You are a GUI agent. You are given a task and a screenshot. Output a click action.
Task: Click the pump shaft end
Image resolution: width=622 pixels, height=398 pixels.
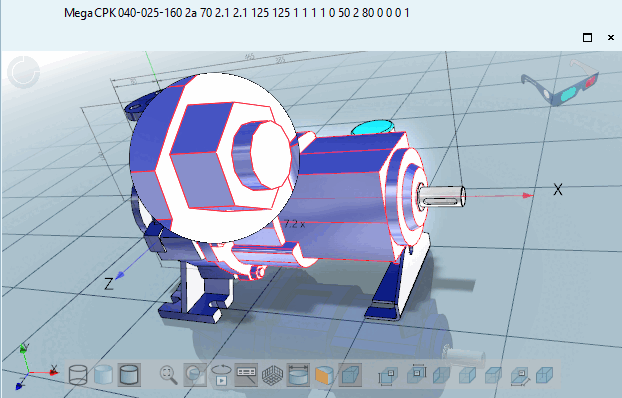[x=443, y=196]
